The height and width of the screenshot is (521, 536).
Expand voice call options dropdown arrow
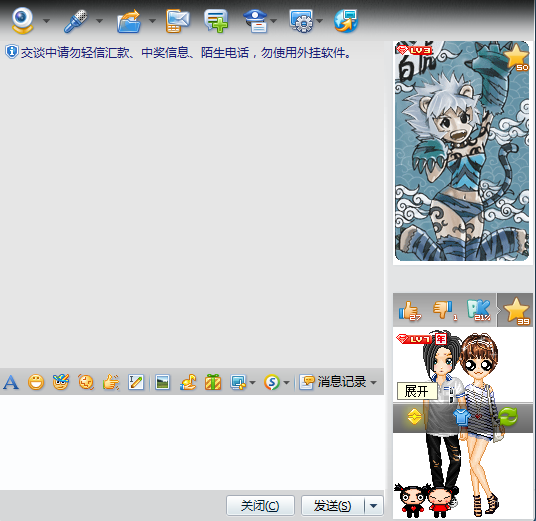[x=99, y=21]
